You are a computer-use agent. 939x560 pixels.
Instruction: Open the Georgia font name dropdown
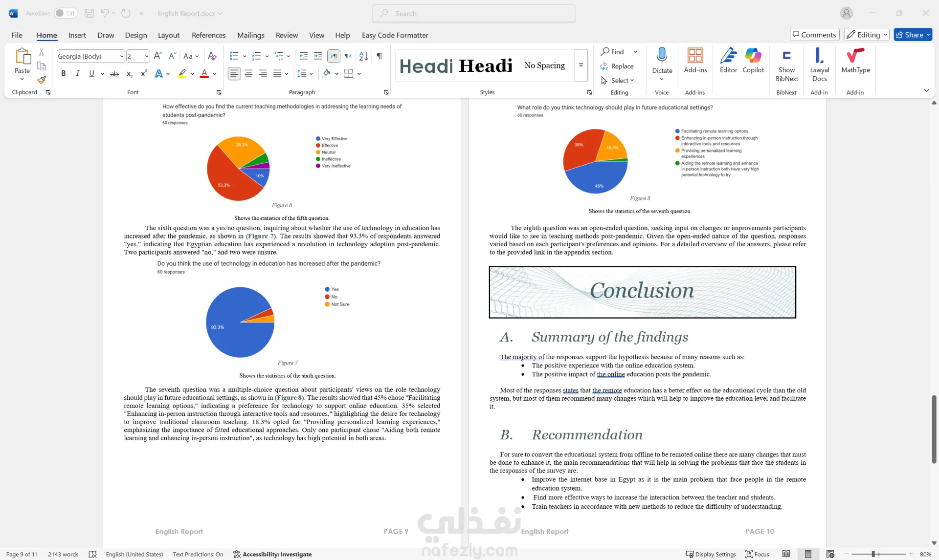[121, 56]
